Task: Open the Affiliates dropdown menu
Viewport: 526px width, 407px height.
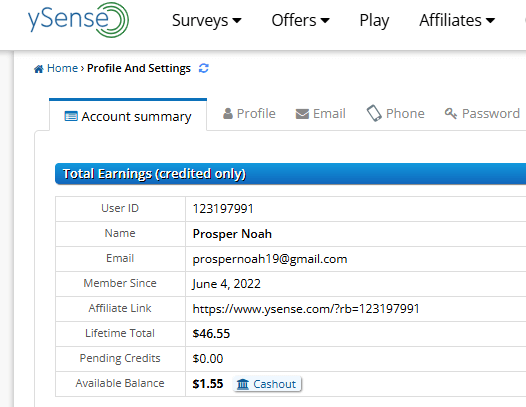Action: [x=457, y=20]
